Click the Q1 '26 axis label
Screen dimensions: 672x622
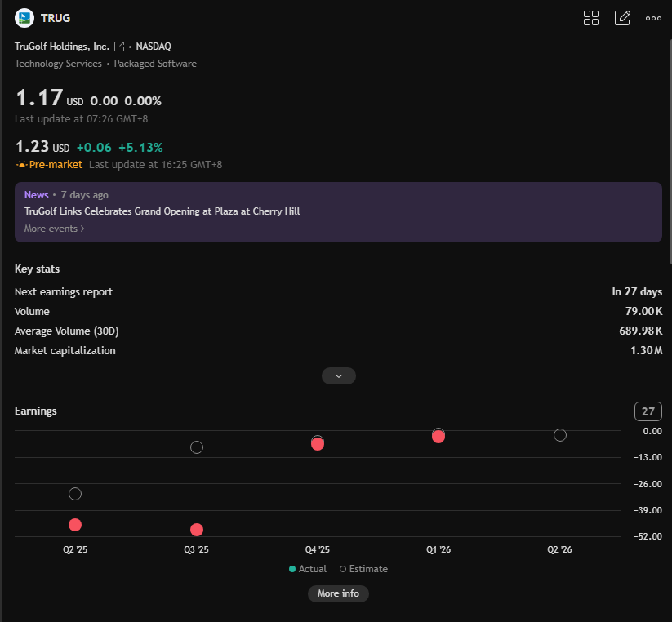pos(438,549)
